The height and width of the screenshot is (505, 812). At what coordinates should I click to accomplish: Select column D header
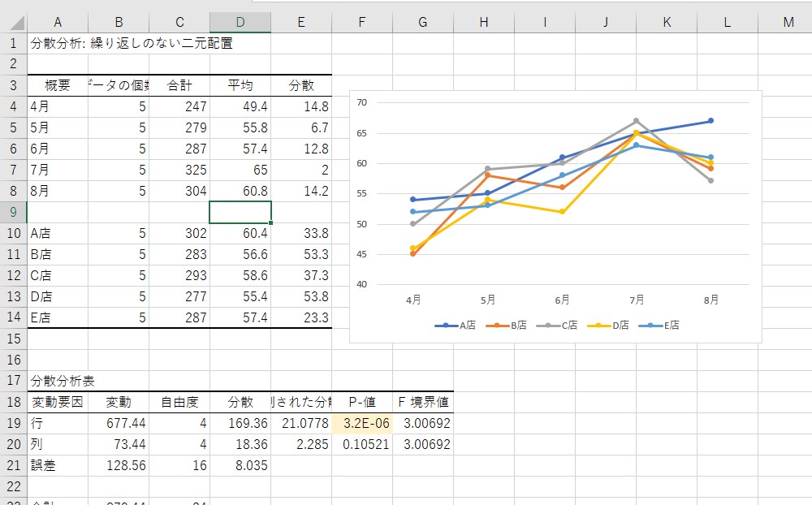(240, 22)
